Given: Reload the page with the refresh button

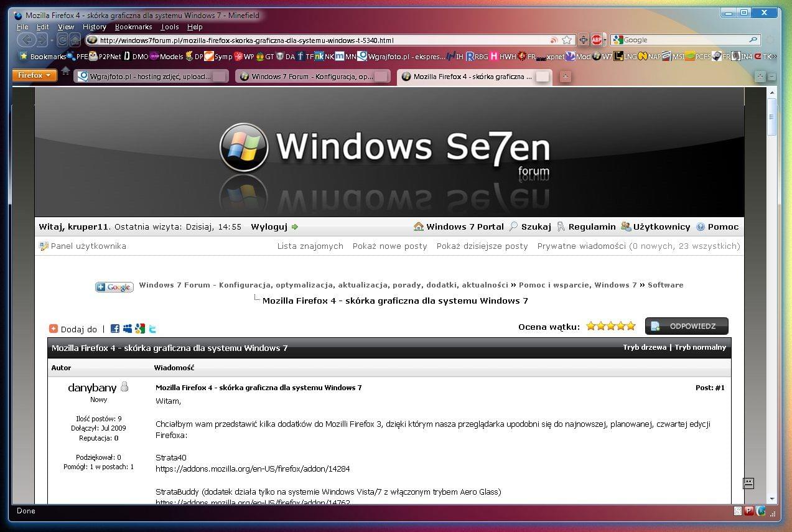Looking at the screenshot, I should pos(62,40).
